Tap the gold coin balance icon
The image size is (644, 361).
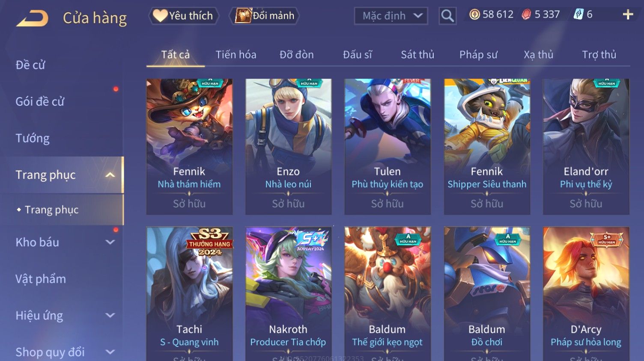pyautogui.click(x=474, y=15)
